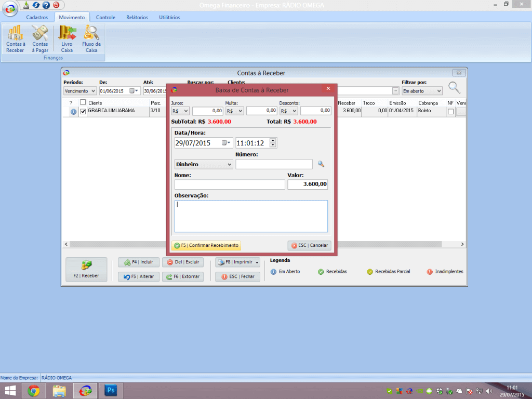
Task: Click into the Observação text area
Action: [x=251, y=216]
